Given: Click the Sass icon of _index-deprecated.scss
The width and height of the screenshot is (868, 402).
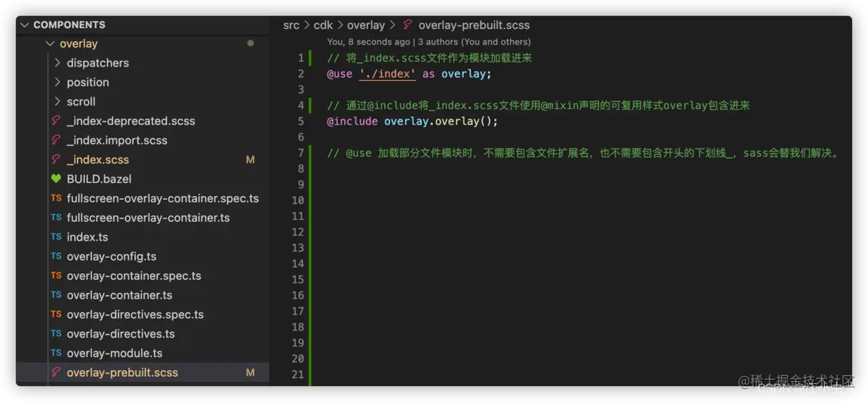Looking at the screenshot, I should [56, 121].
